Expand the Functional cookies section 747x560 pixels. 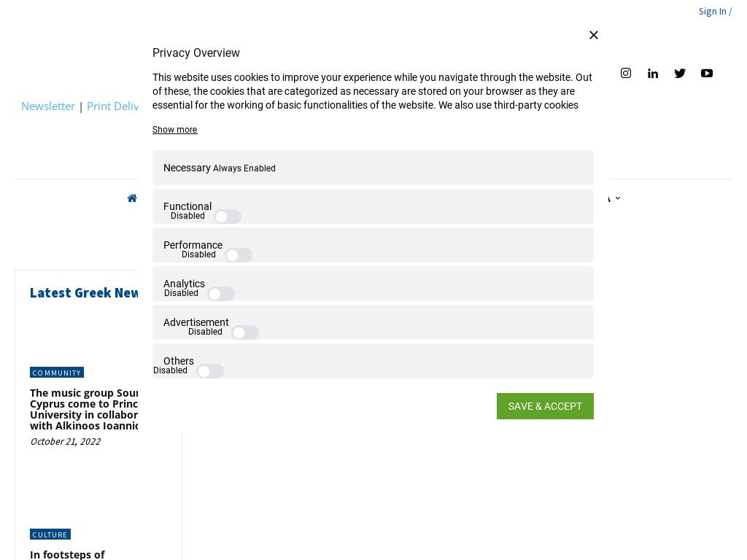pos(187,206)
